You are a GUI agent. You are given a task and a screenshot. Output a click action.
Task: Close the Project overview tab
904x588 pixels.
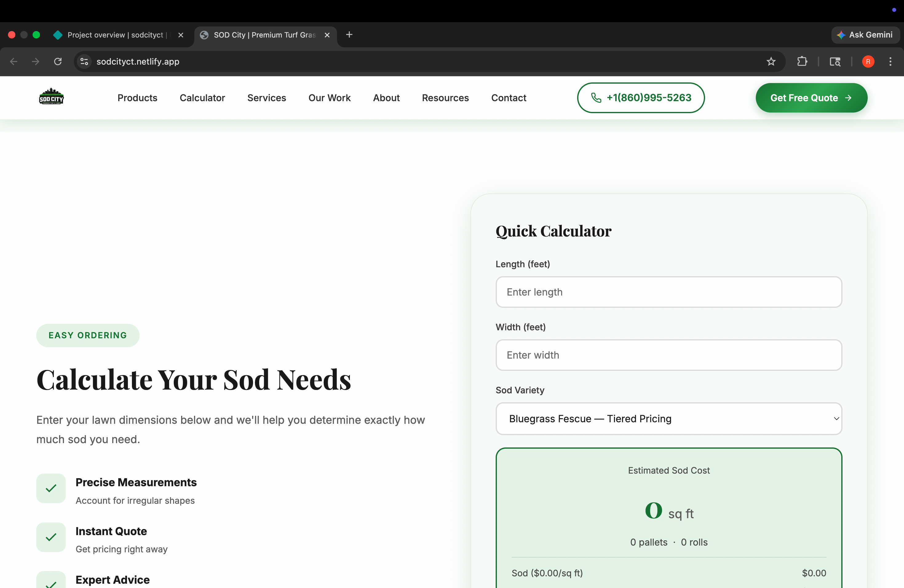point(181,35)
